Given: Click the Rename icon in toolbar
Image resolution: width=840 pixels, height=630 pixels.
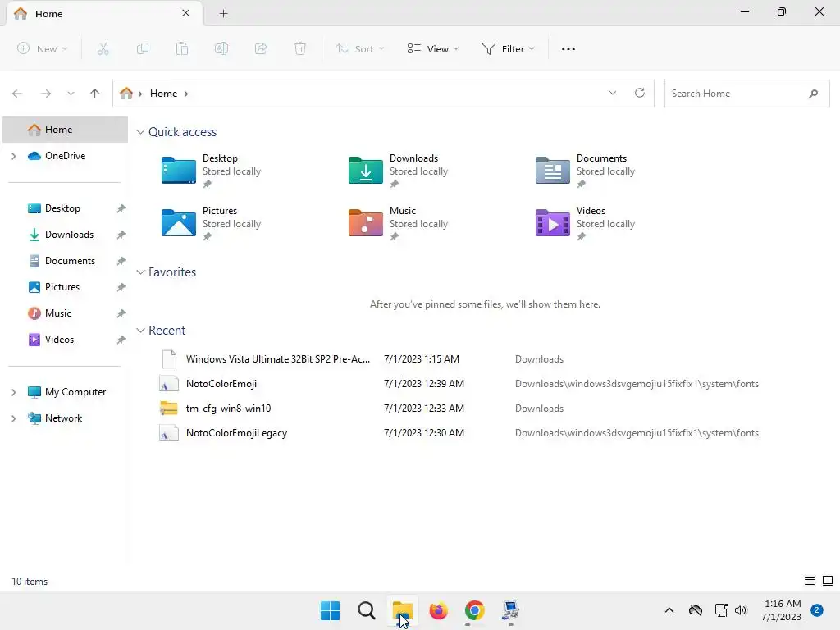Looking at the screenshot, I should click(x=221, y=48).
